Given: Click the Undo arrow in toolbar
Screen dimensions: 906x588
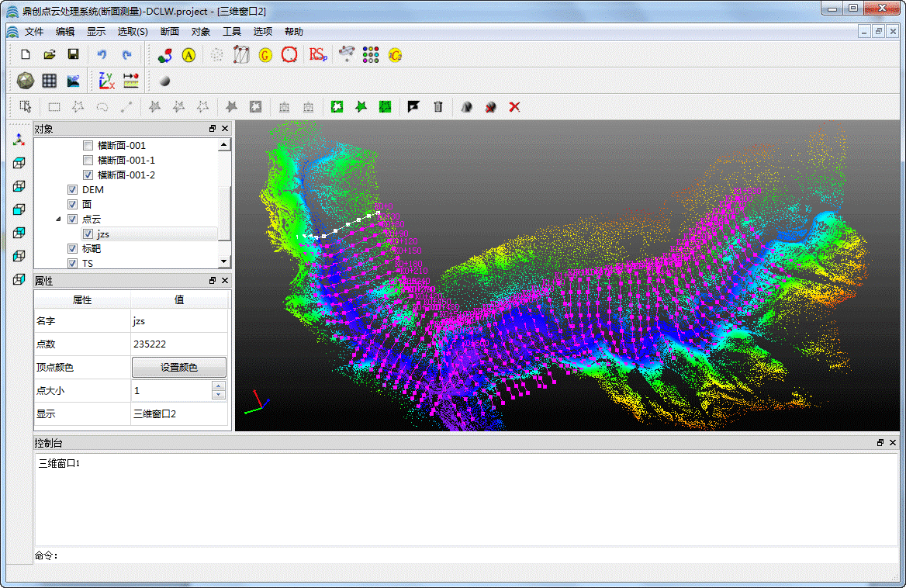Looking at the screenshot, I should click(x=102, y=54).
